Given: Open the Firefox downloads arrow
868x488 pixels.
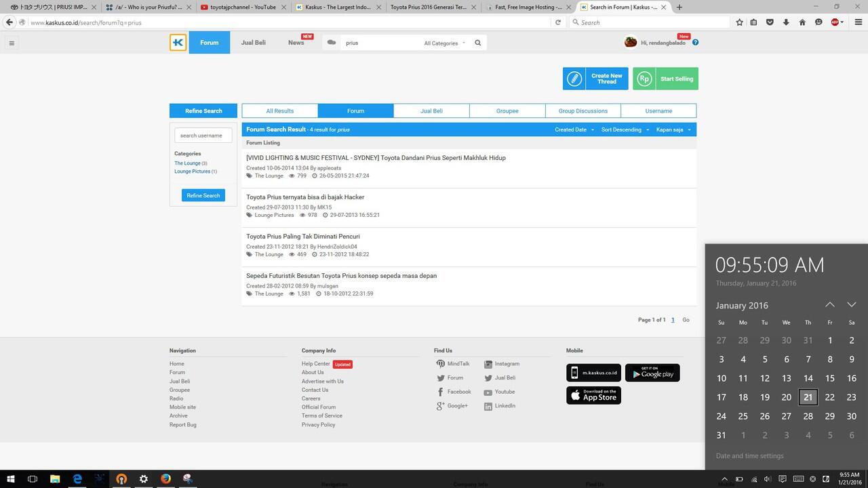Looking at the screenshot, I should pos(786,22).
